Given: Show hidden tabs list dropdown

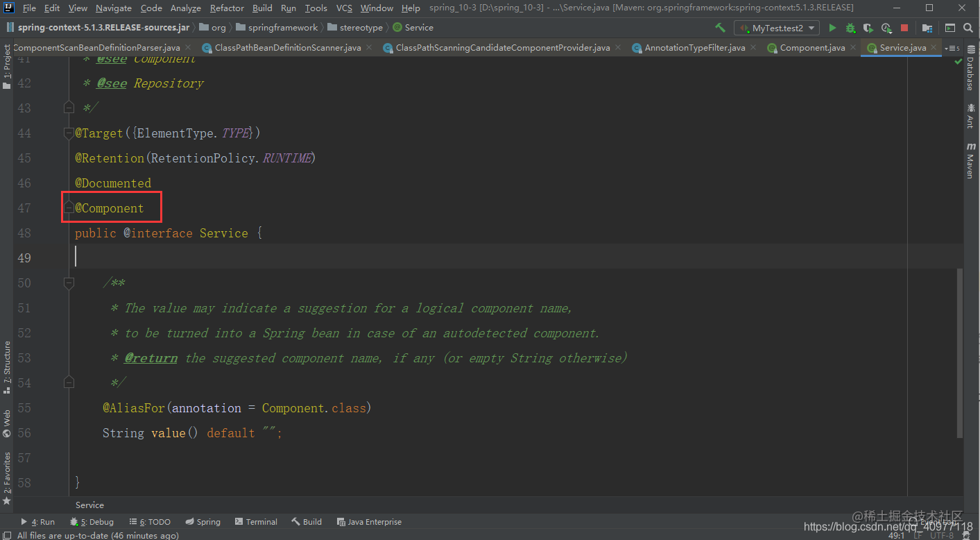Looking at the screenshot, I should (954, 48).
